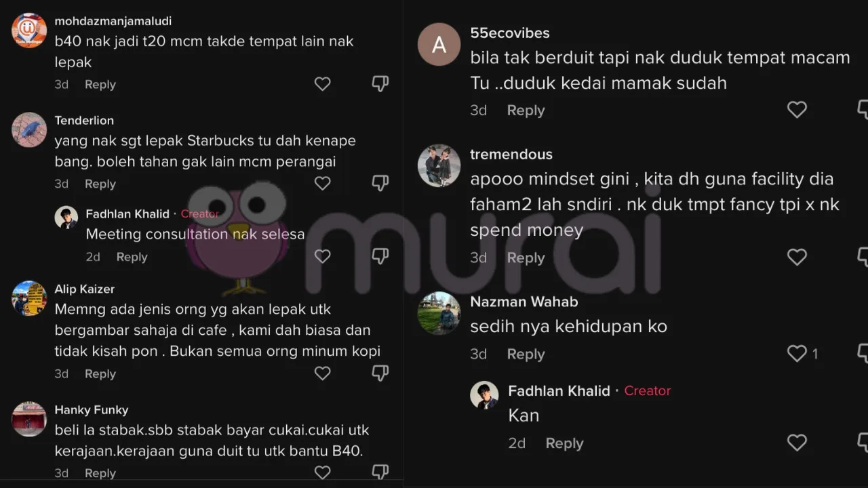The width and height of the screenshot is (868, 488).
Task: Open Alip Kaizer's username link
Action: point(85,289)
